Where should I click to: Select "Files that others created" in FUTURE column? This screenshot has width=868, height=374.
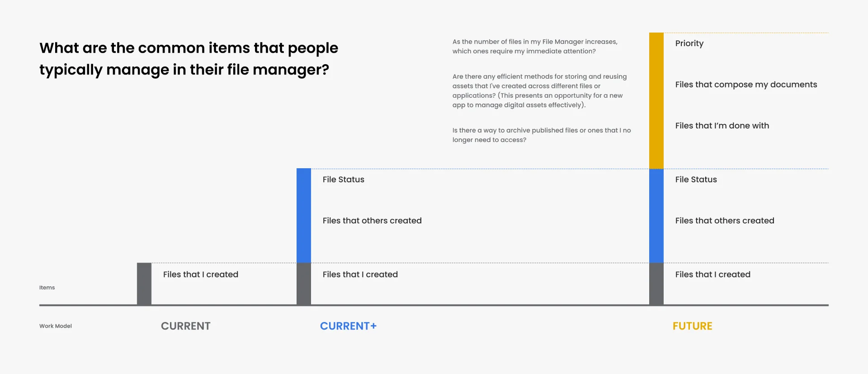(724, 221)
